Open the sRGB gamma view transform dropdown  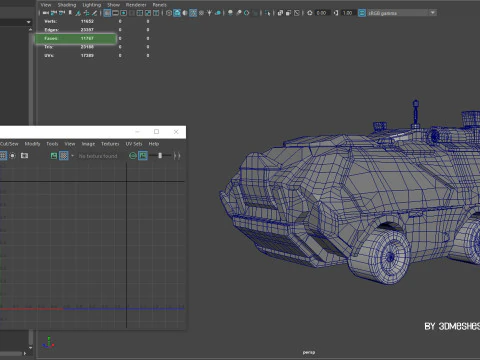433,13
